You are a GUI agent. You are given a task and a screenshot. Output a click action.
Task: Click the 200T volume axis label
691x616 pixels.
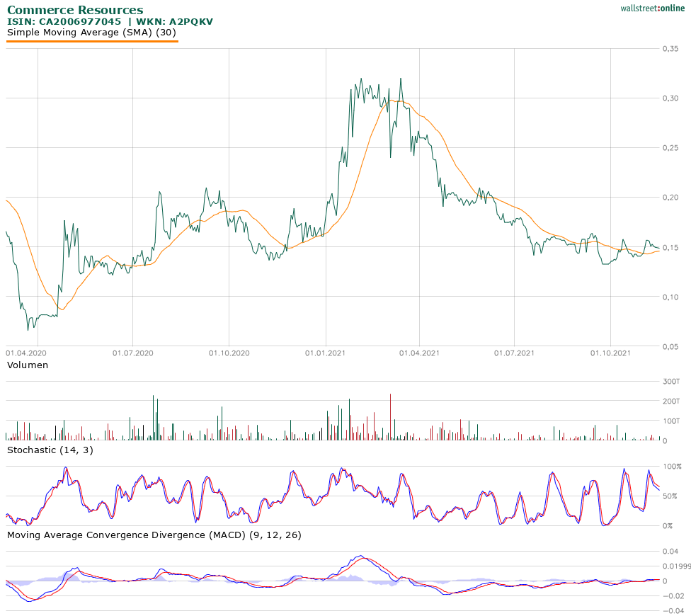click(x=671, y=401)
